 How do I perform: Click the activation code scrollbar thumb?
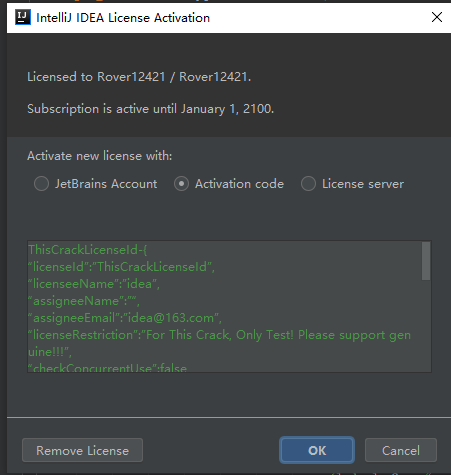(x=426, y=261)
